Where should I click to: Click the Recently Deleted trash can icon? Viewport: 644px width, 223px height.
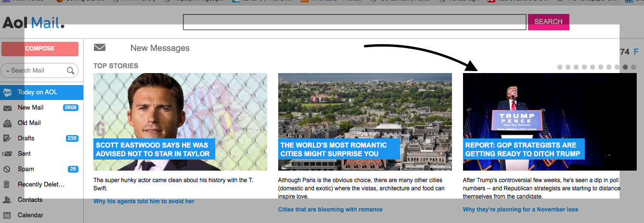(x=7, y=185)
